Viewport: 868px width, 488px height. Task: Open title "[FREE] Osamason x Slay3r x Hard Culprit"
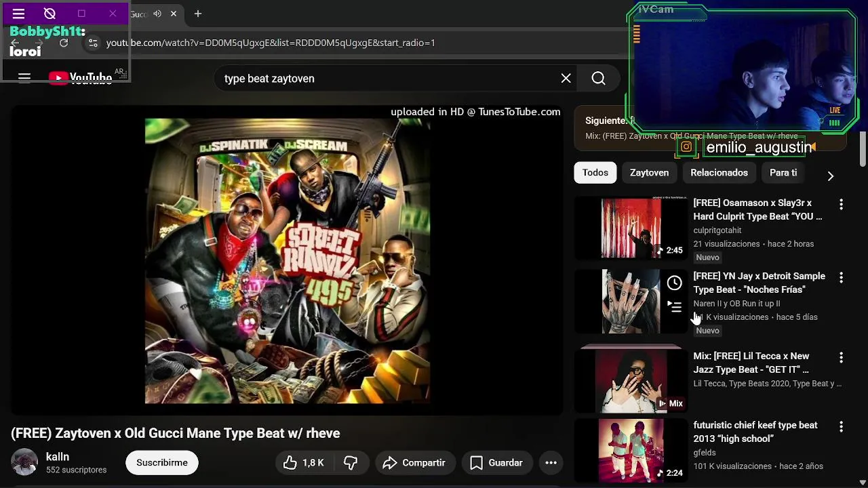point(757,209)
